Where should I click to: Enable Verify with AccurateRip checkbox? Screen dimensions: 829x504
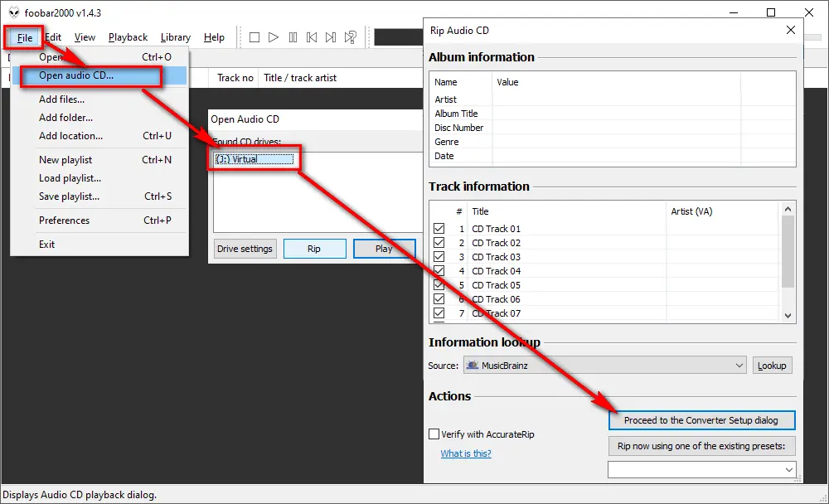coord(434,434)
